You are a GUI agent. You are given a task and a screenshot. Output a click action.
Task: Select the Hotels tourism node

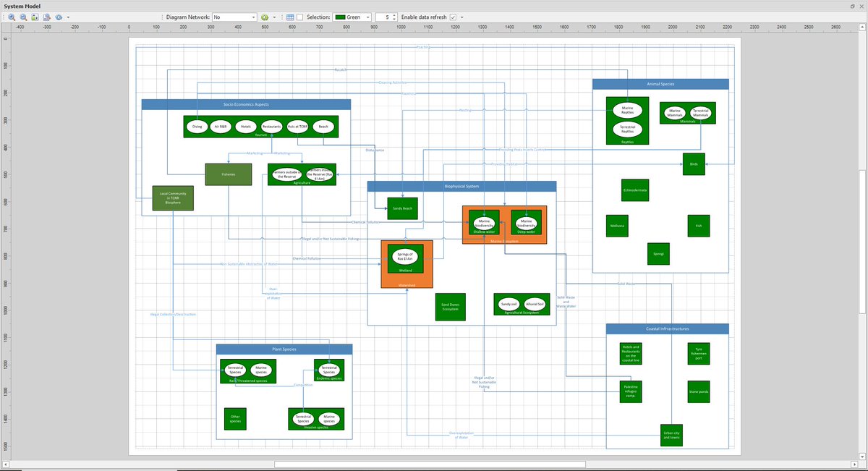click(246, 127)
